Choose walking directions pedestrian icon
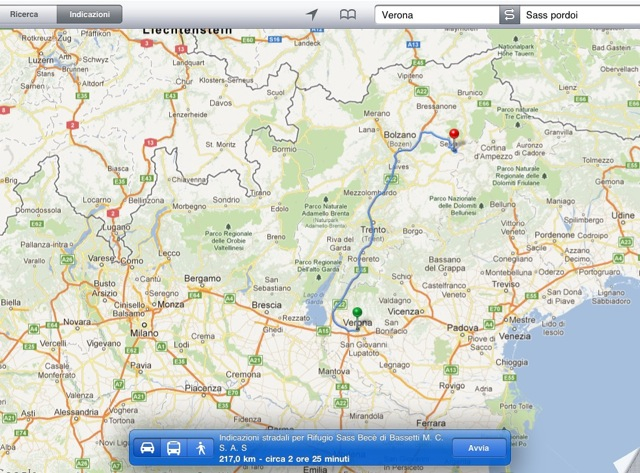 pyautogui.click(x=200, y=448)
